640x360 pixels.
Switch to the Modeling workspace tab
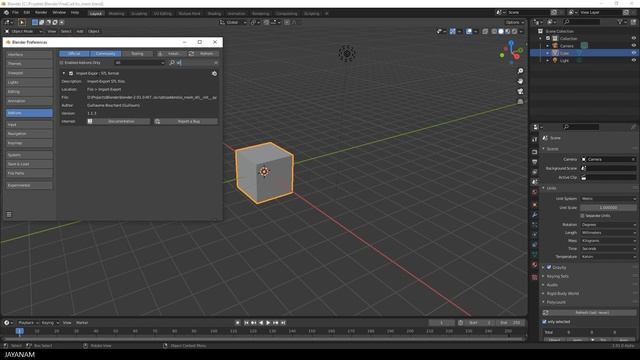point(116,13)
